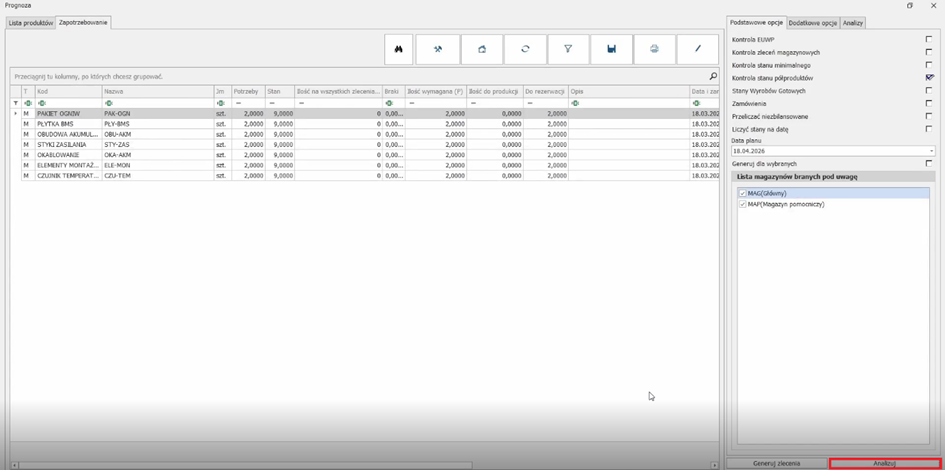This screenshot has height=470, width=945.
Task: Click the refresh arrows icon
Action: click(524, 49)
